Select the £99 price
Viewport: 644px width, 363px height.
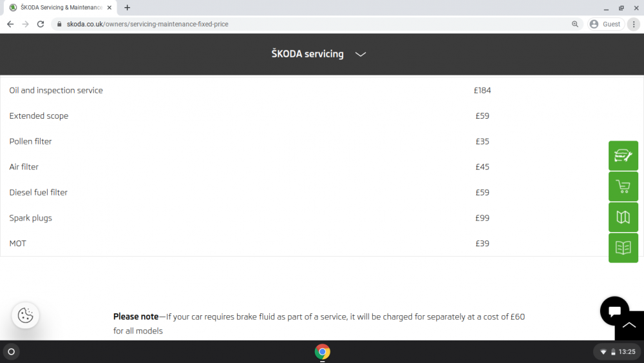coord(482,218)
